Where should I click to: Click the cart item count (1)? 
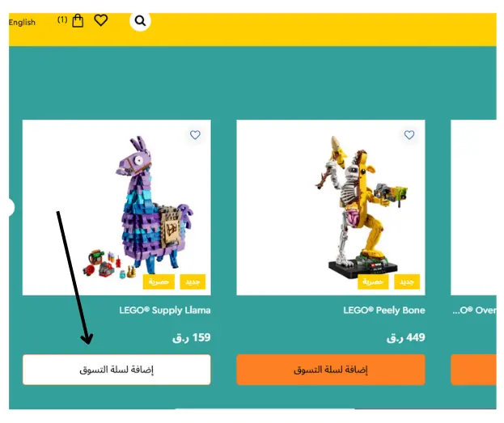[x=62, y=20]
